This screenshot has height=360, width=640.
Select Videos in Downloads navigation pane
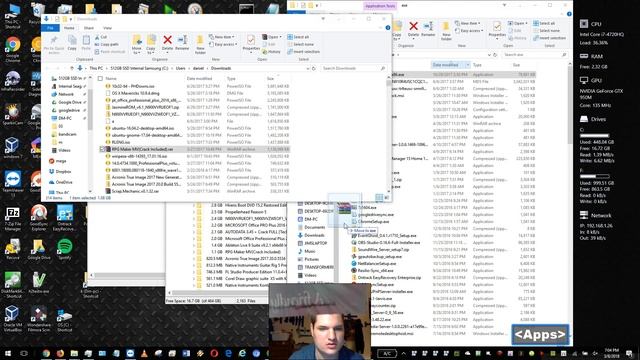64,150
